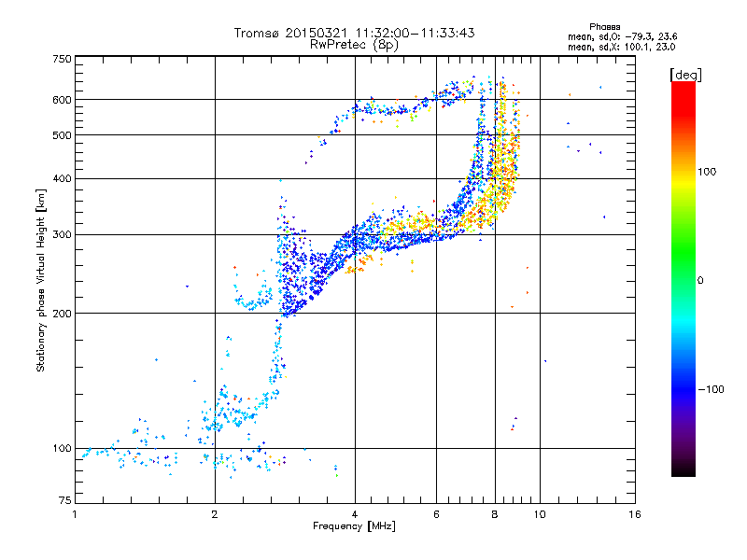Click the x-axis tick label '6'

point(436,514)
